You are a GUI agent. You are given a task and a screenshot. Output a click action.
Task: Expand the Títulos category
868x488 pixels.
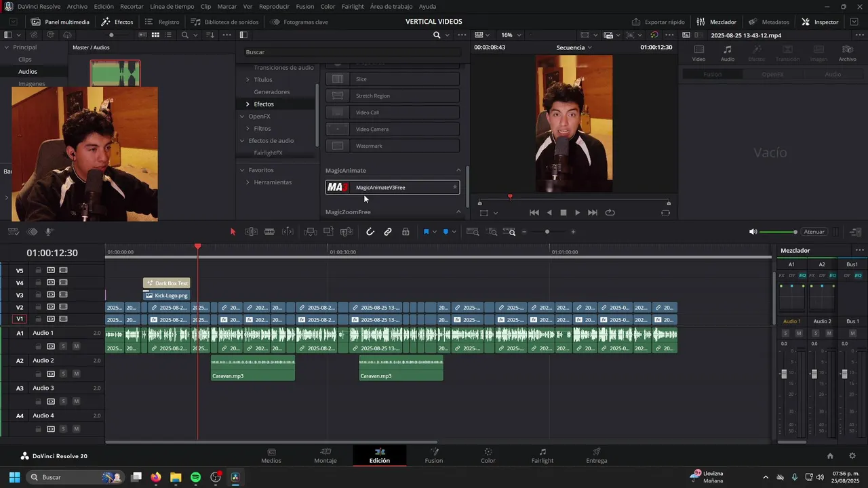tap(248, 80)
